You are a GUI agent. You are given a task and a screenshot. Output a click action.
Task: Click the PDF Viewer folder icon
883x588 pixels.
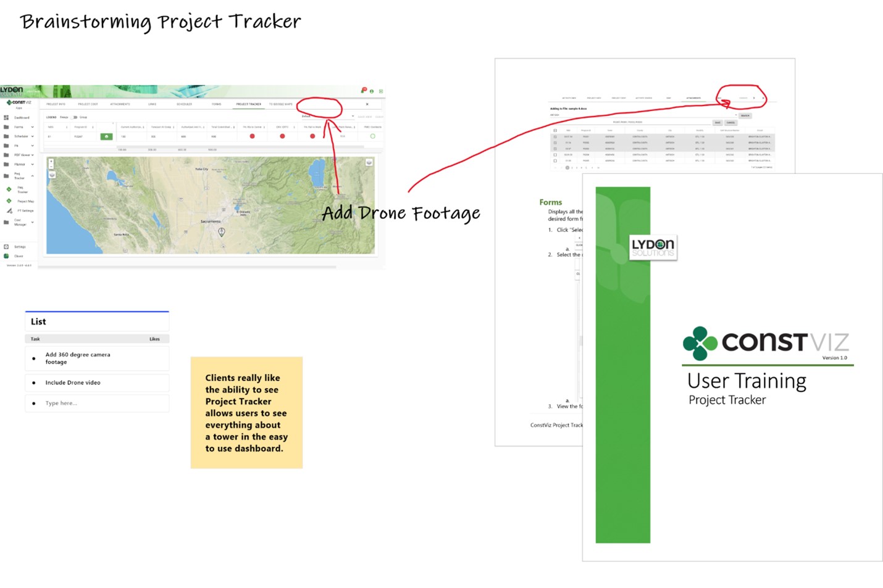(x=6, y=155)
